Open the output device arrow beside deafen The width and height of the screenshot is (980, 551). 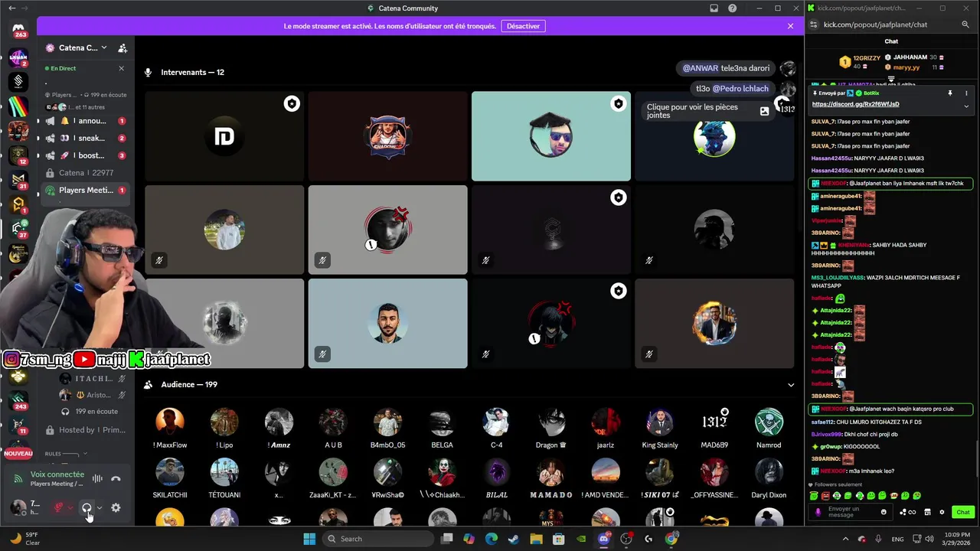(99, 507)
